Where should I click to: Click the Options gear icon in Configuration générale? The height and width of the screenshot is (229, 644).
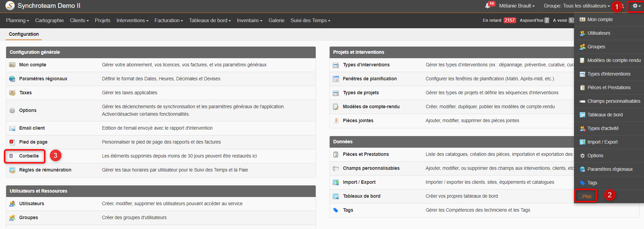click(x=12, y=110)
